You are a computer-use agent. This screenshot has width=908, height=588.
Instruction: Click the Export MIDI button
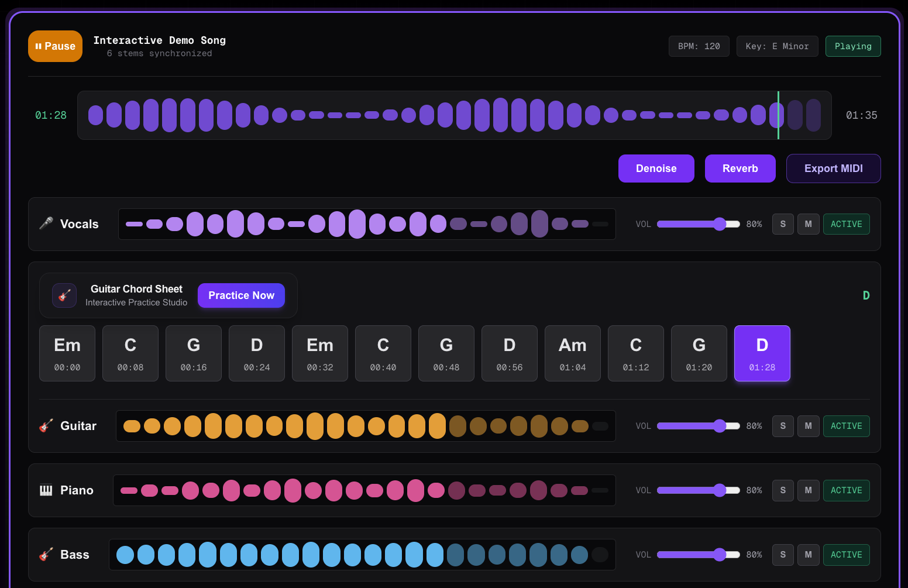tap(834, 169)
